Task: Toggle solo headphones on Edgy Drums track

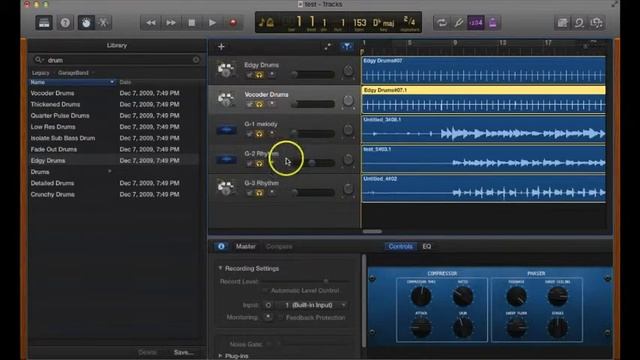Action: click(x=259, y=75)
